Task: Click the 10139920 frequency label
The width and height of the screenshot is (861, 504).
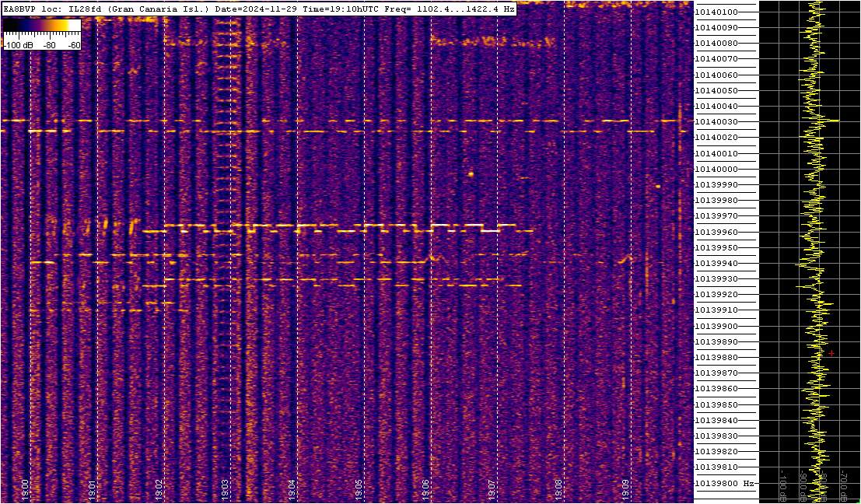Action: (716, 294)
